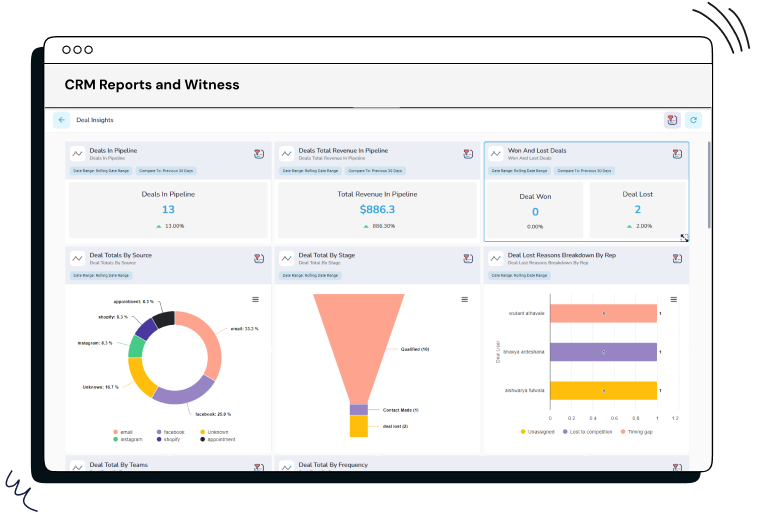Open the donut chart hamburger menu

point(255,300)
